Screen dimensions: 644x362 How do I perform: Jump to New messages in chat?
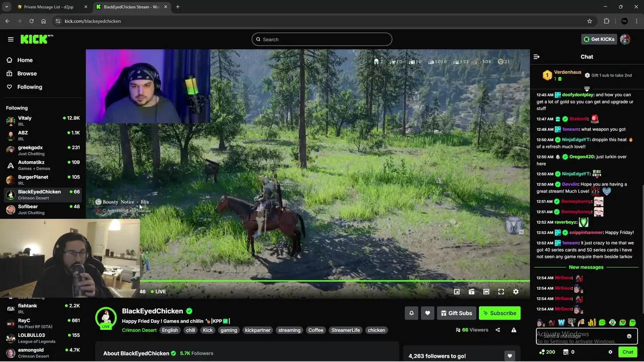586,267
